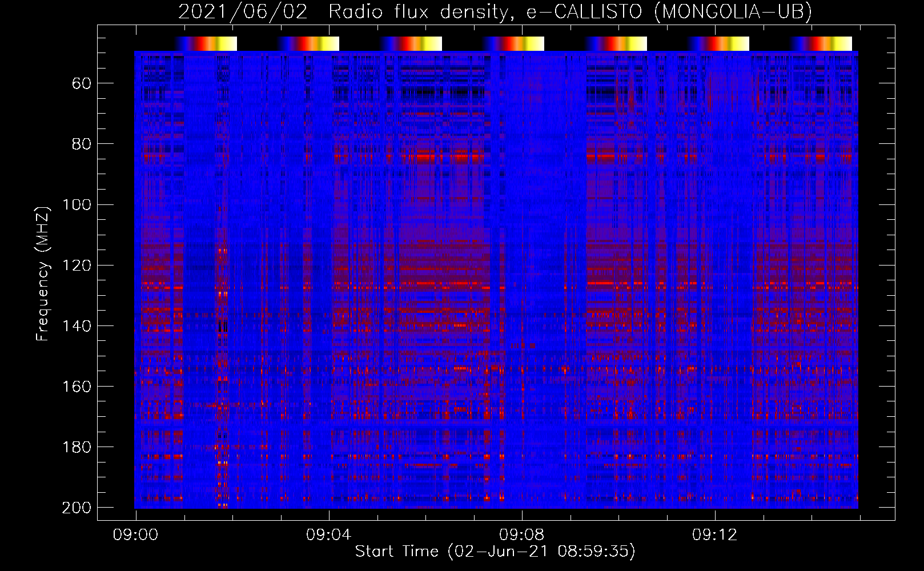The image size is (924, 571).
Task: Select the 120 frequency tick label
Action: tap(77, 265)
